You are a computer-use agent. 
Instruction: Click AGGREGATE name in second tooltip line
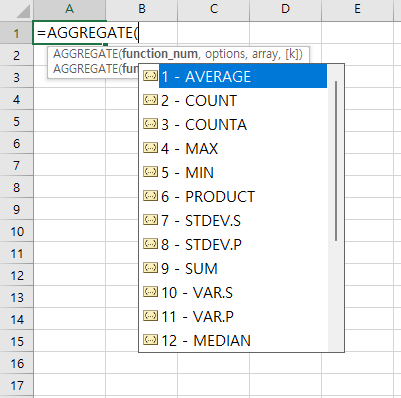pos(85,69)
